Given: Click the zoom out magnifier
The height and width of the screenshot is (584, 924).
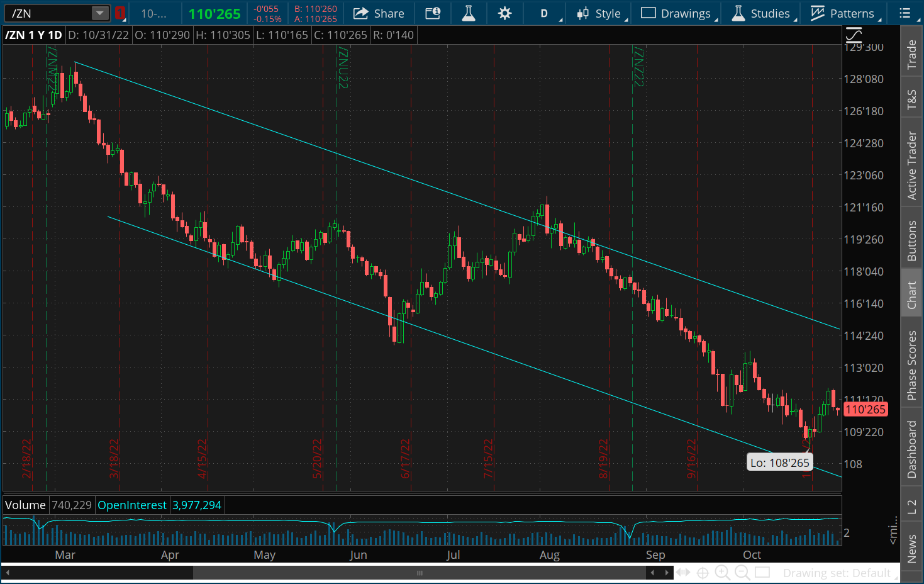Looking at the screenshot, I should click(x=742, y=573).
